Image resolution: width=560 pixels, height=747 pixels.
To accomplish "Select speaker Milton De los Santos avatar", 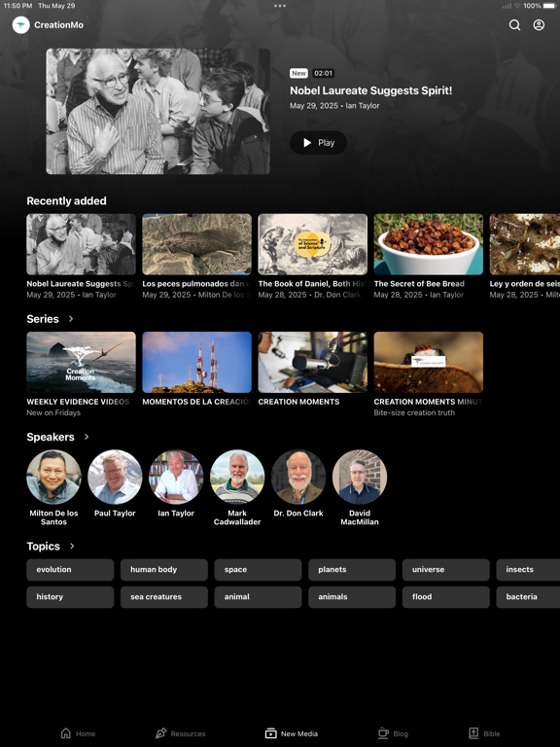I will click(53, 477).
